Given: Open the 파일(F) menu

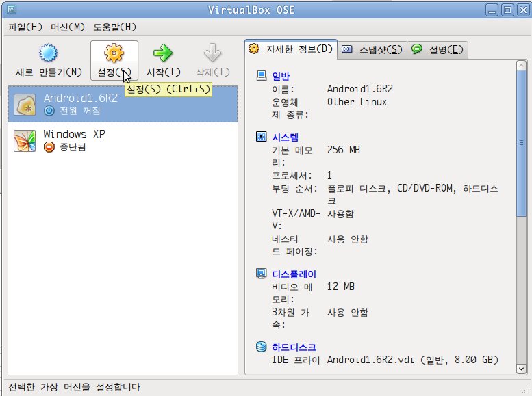Looking at the screenshot, I should click(x=25, y=27).
